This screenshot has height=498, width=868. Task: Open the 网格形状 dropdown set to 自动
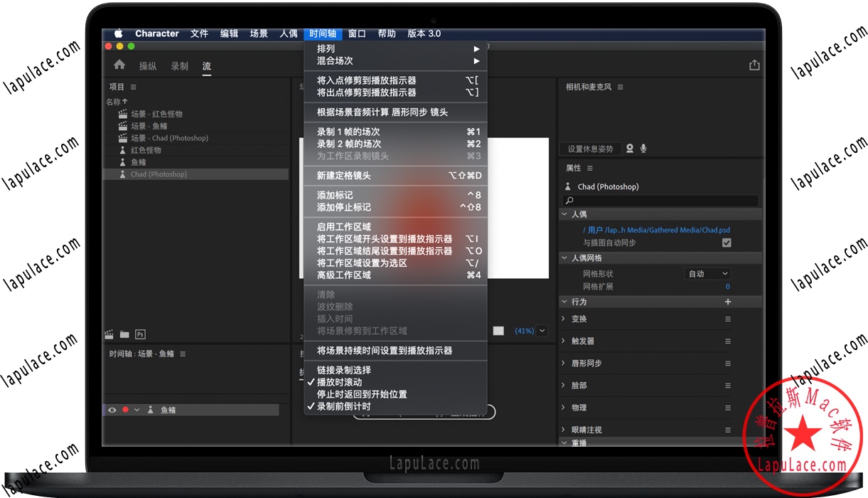pyautogui.click(x=707, y=273)
